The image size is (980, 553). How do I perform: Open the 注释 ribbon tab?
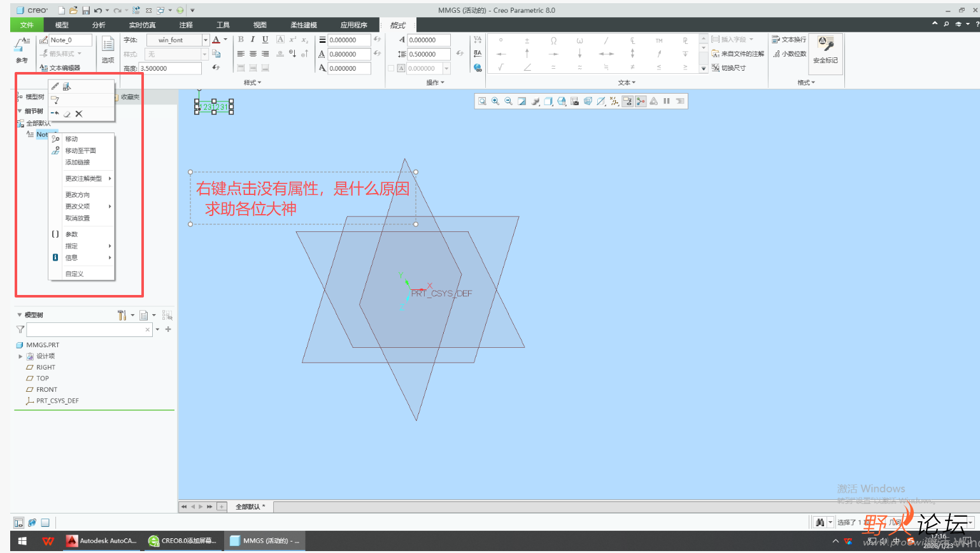click(186, 25)
